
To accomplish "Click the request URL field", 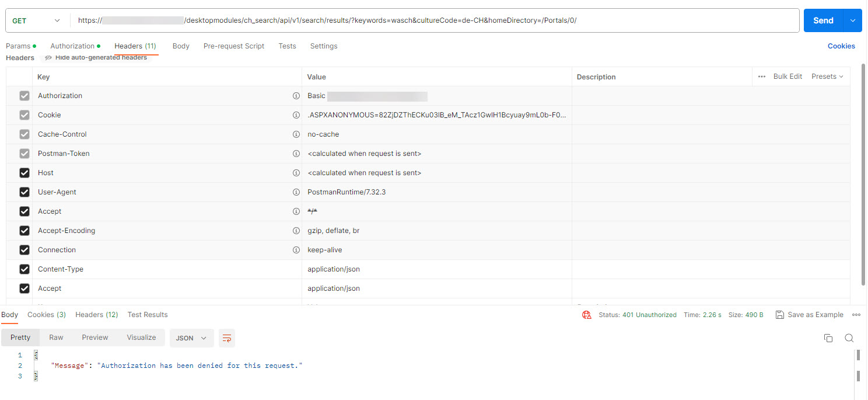I will click(x=435, y=20).
